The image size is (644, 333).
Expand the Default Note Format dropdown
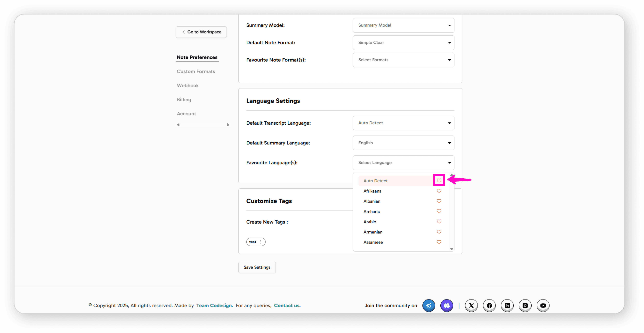coord(403,43)
